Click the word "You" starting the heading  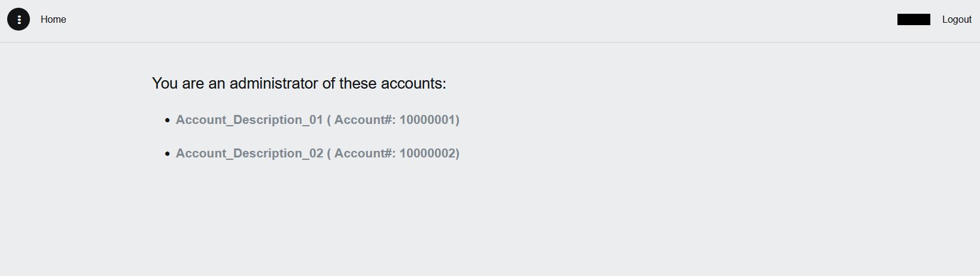pos(165,83)
